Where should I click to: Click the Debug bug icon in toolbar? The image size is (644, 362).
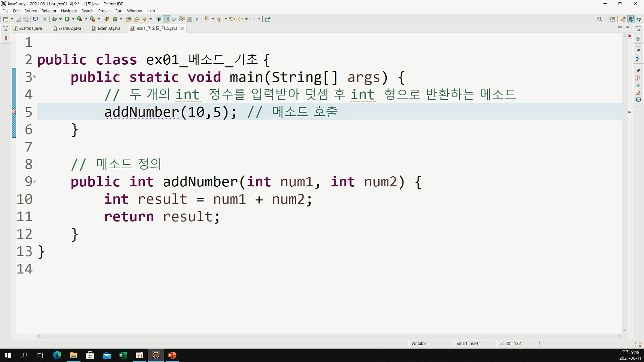(54, 19)
